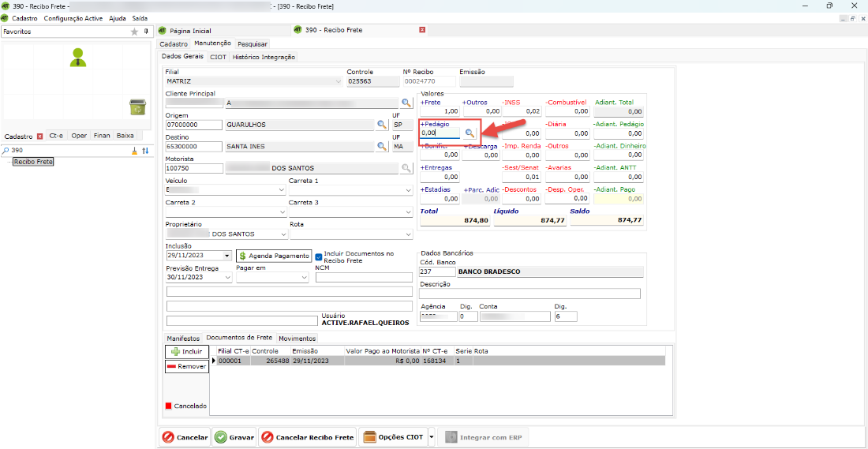Click the +Pedágio value field

440,133
